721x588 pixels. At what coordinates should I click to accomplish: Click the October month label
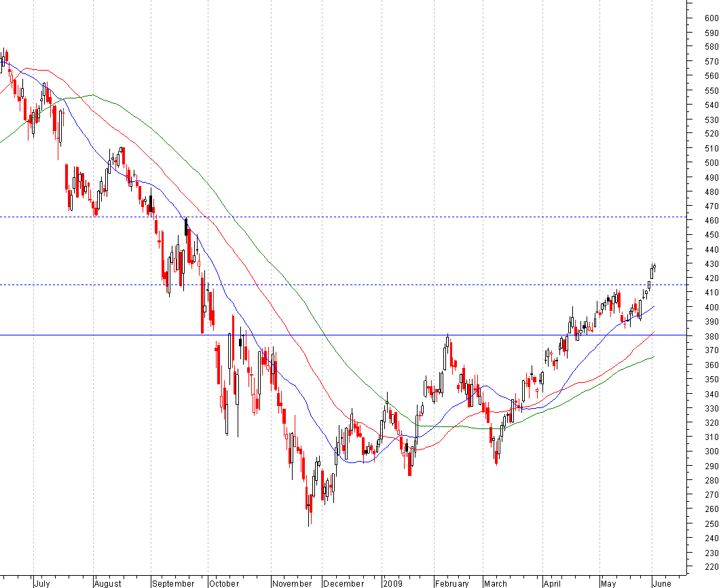224,583
